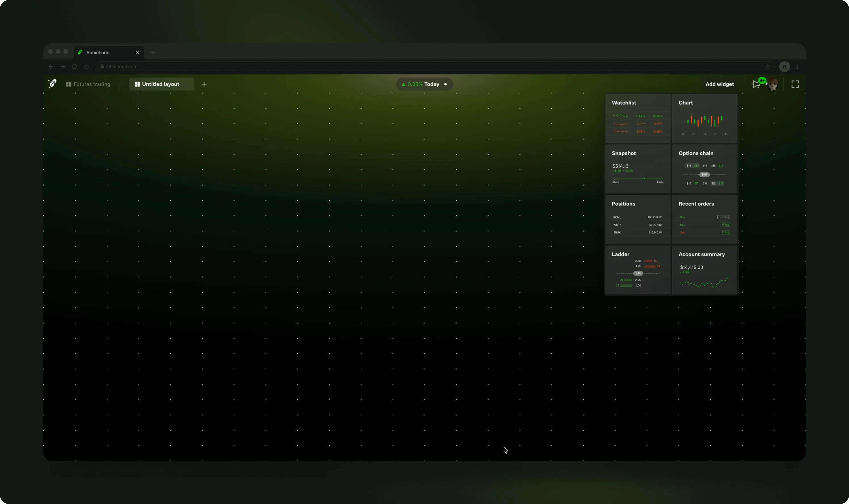Reload the page with the refresh icon
The image size is (849, 504).
coord(75,67)
